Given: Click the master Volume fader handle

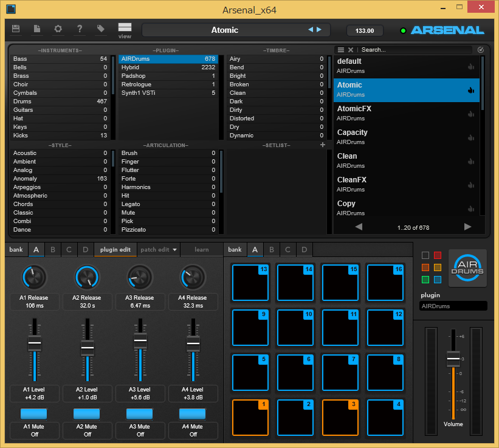Looking at the screenshot, I should point(453,359).
